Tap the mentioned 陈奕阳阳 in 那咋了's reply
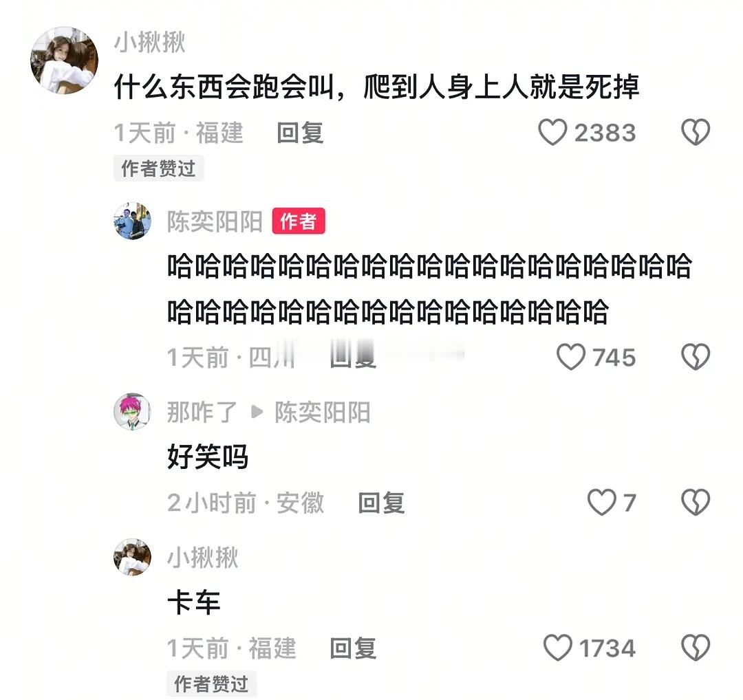The height and width of the screenshot is (700, 743). click(x=322, y=412)
